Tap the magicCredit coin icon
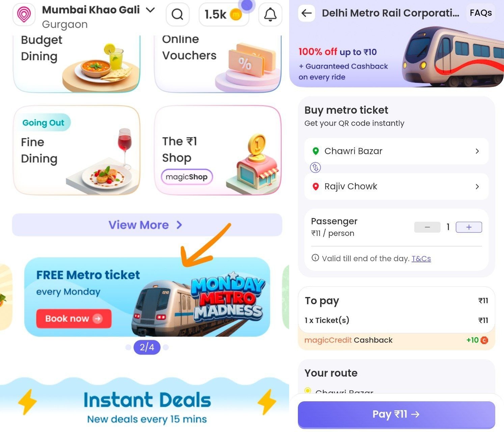 (484, 340)
